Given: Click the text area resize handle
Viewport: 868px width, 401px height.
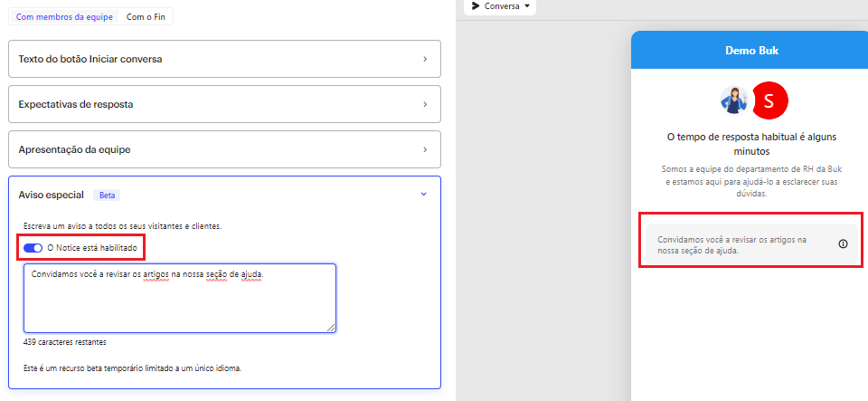Looking at the screenshot, I should point(331,328).
